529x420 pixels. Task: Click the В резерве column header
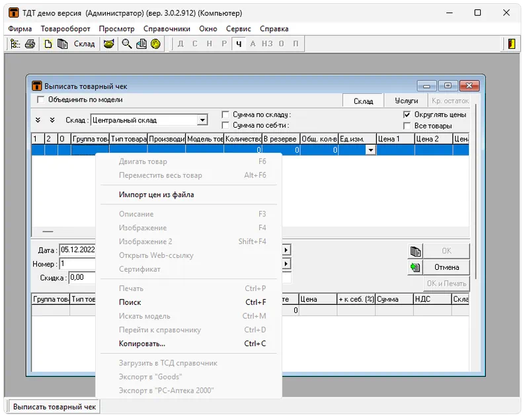[x=281, y=139]
